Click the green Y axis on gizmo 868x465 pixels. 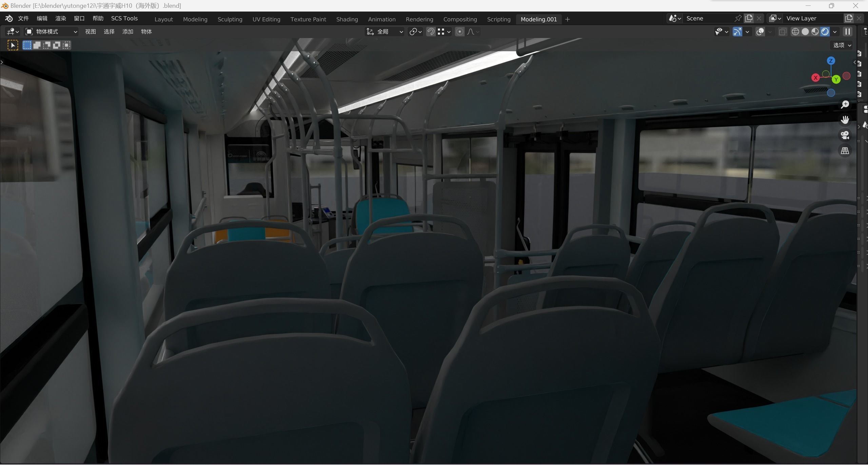pos(836,79)
